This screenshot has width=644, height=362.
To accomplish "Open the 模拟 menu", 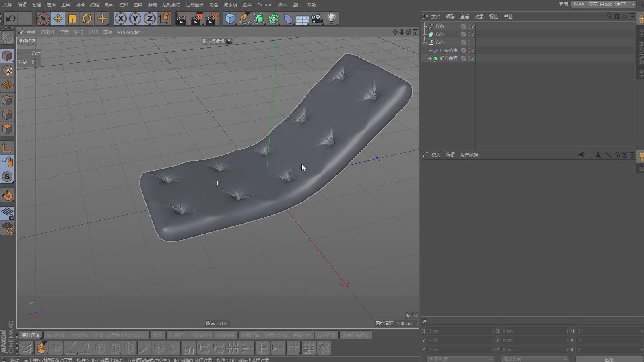I will pyautogui.click(x=124, y=5).
